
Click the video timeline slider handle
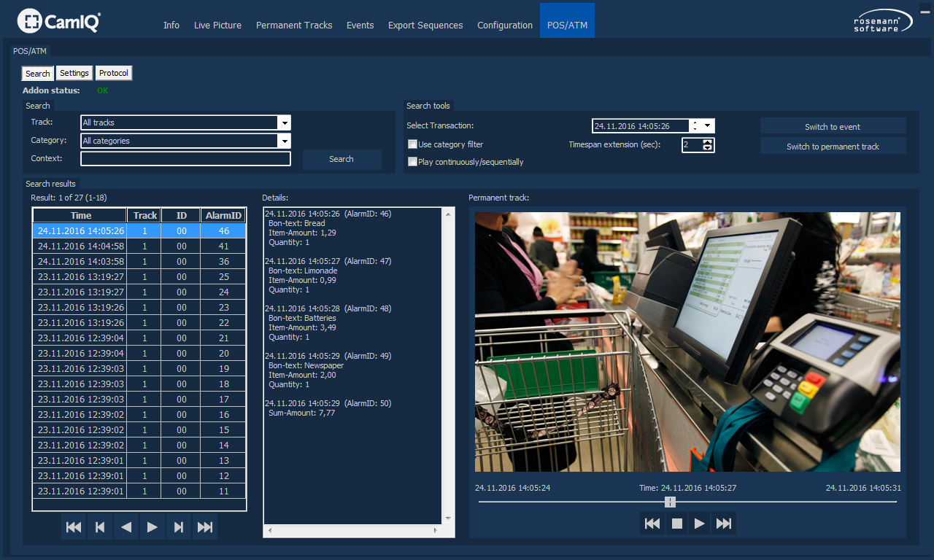[x=671, y=502]
